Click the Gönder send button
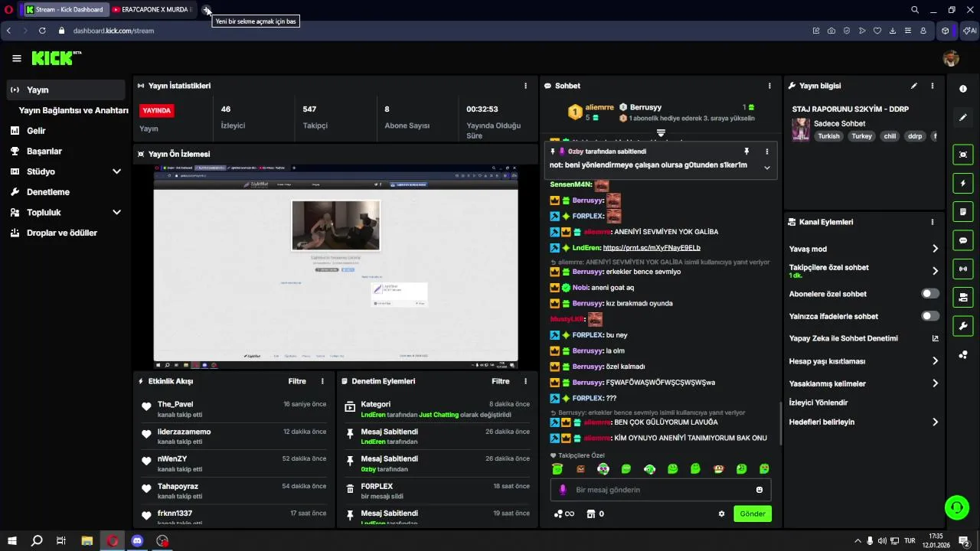Viewport: 980px width, 551px height. (752, 514)
